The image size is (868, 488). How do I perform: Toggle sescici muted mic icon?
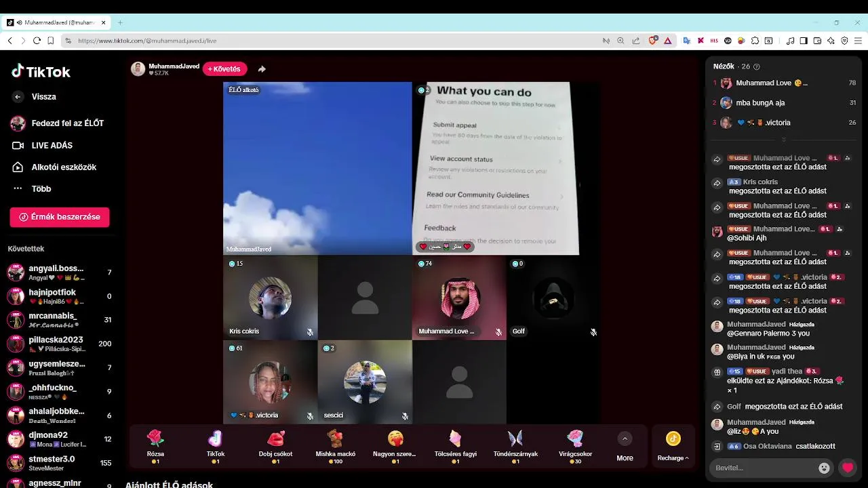coord(405,416)
